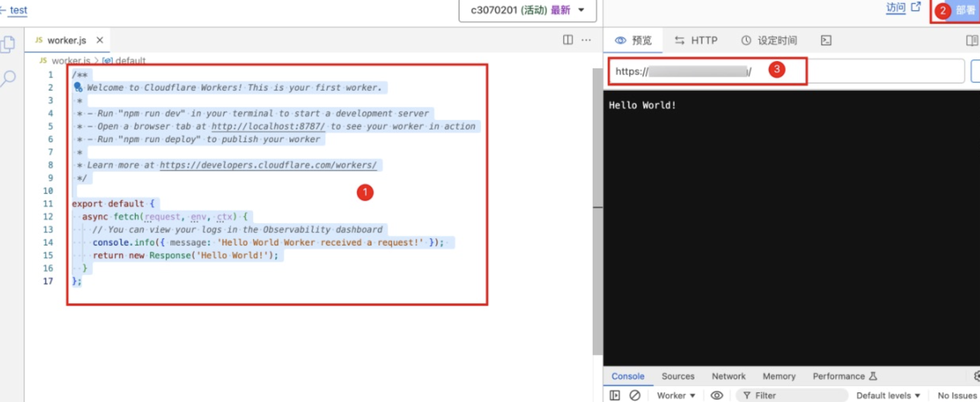This screenshot has height=402, width=980.
Task: Open devtools settings gear icon
Action: click(976, 376)
